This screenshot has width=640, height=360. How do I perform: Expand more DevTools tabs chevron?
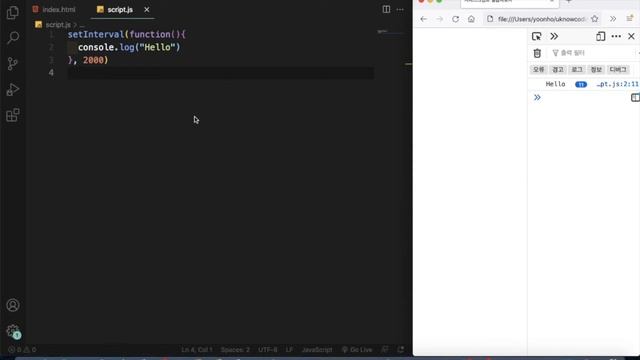(x=554, y=37)
